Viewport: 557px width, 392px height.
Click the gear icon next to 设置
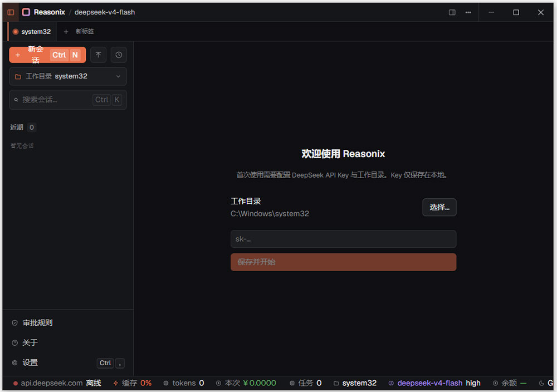(x=14, y=362)
